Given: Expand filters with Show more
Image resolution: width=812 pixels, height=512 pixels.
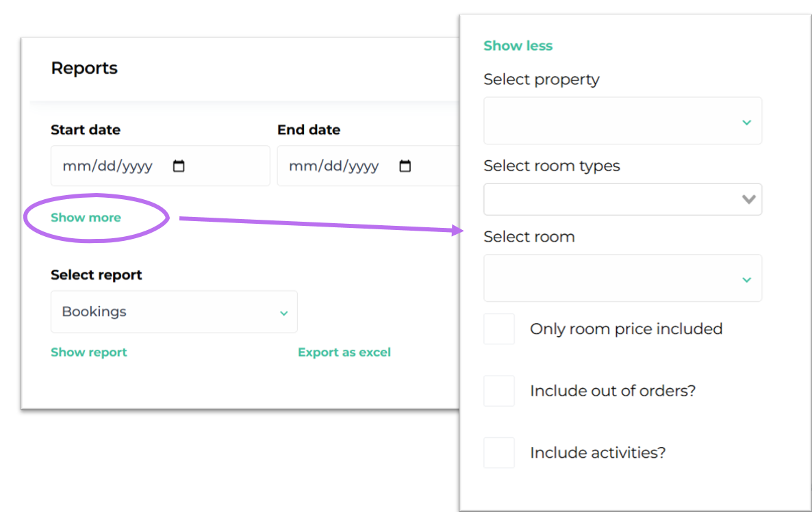Looking at the screenshot, I should pyautogui.click(x=86, y=218).
